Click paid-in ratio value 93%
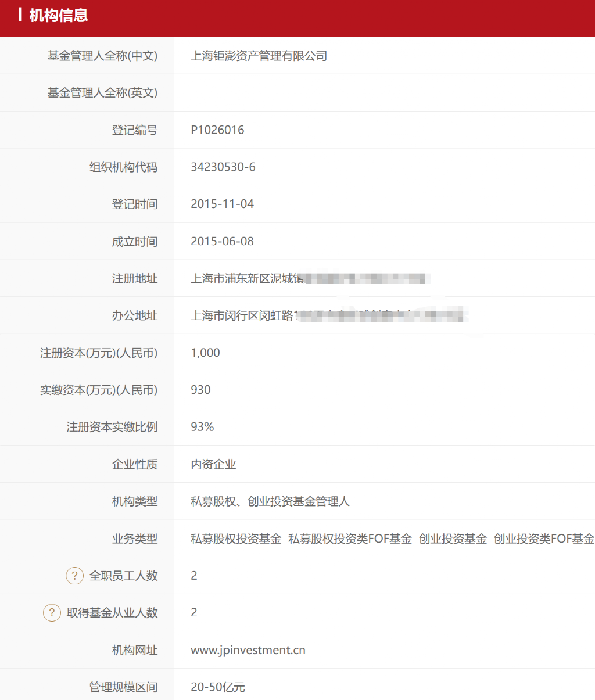This screenshot has height=700, width=595. click(x=202, y=427)
